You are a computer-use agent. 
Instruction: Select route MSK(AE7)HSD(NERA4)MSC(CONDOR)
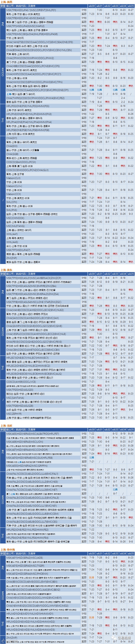pos(27,450)
